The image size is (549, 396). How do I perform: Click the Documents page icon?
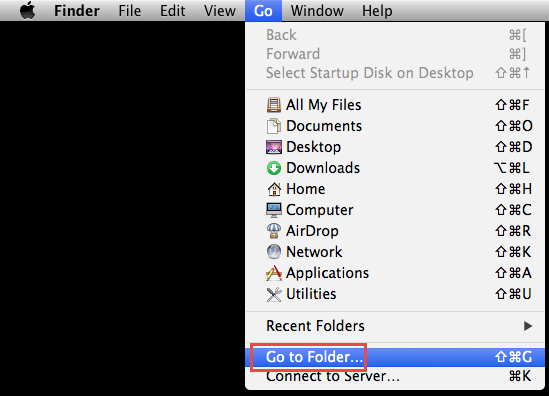pos(274,126)
